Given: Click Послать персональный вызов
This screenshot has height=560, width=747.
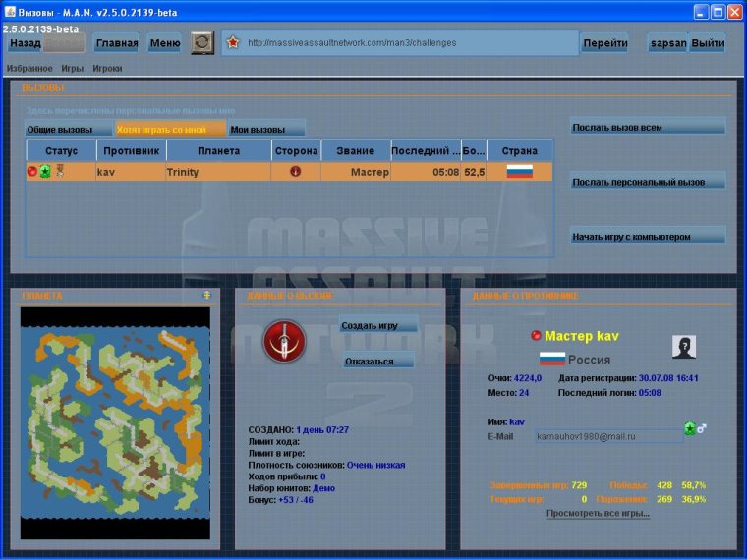Looking at the screenshot, I should coord(648,182).
